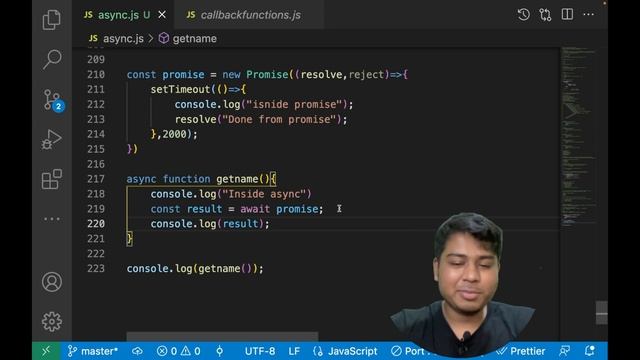Click the word "promise" on line 210
Viewport: 640px width, 360px height.
tap(183, 75)
